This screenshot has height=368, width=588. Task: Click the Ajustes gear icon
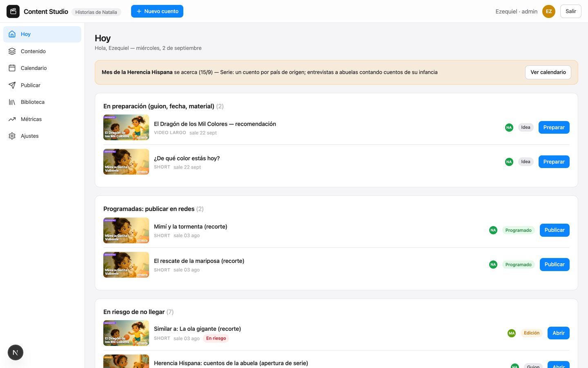12,136
